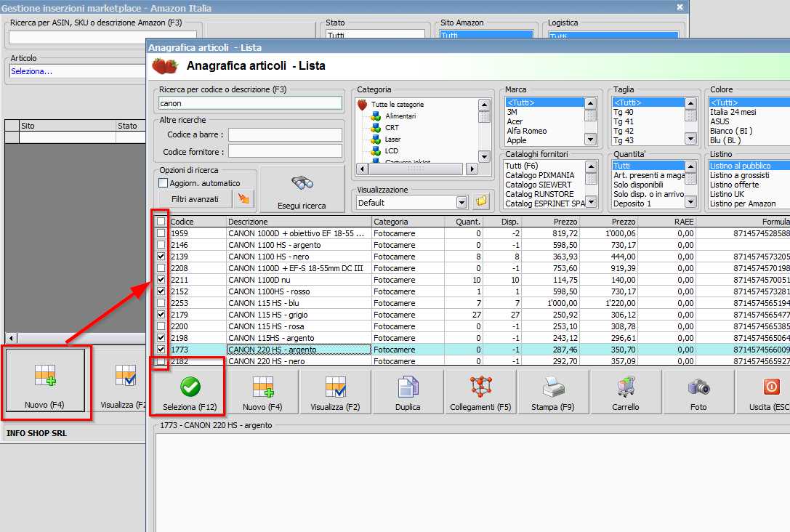The image size is (790, 532).
Task: Sort table by Descrizione column header
Action: pos(299,221)
